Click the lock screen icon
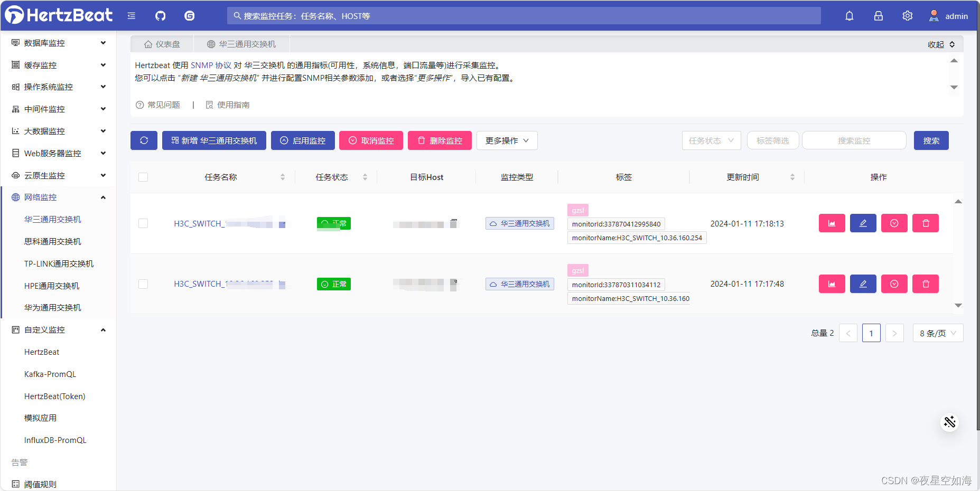 (x=878, y=16)
